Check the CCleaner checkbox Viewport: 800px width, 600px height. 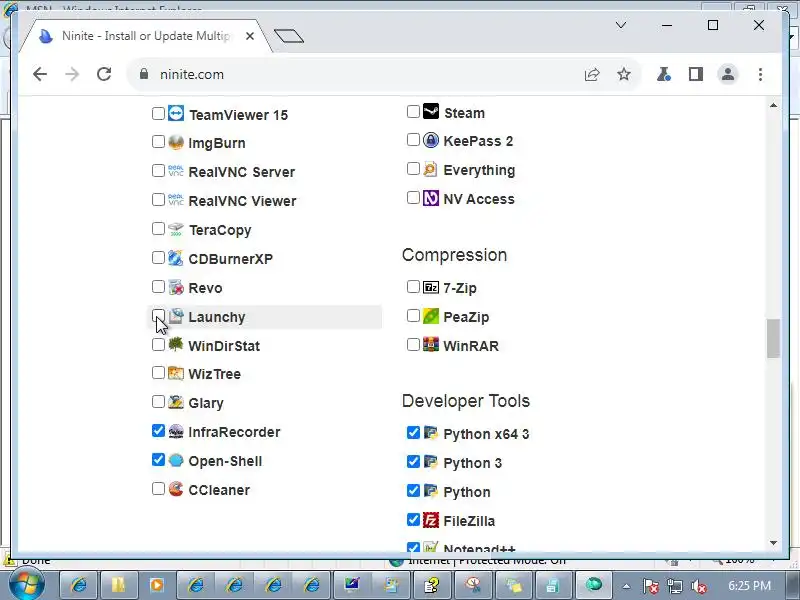click(158, 489)
